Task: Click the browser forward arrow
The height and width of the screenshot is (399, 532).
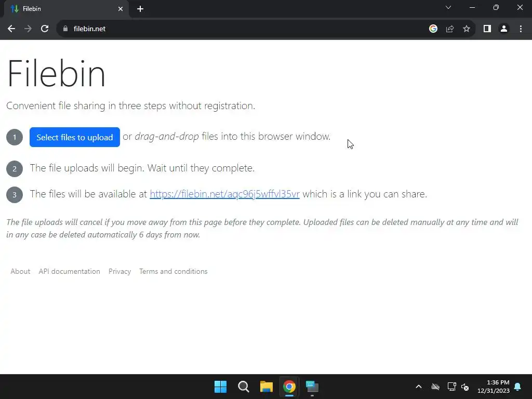Action: (28, 29)
